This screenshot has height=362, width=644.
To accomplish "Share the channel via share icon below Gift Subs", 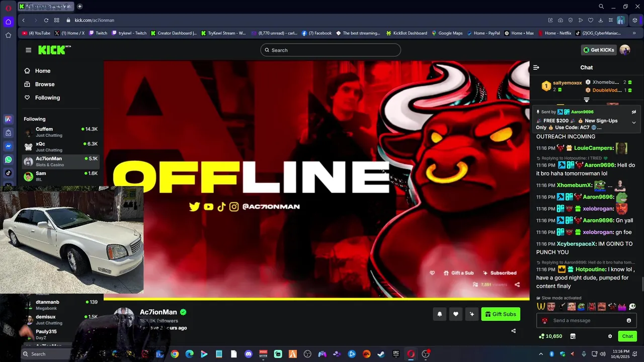I will 514,331.
